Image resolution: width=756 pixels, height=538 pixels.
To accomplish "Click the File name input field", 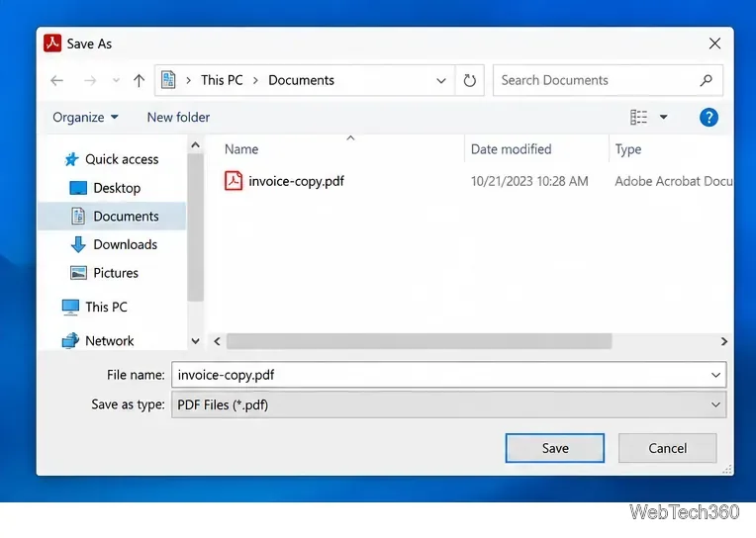I will (448, 375).
